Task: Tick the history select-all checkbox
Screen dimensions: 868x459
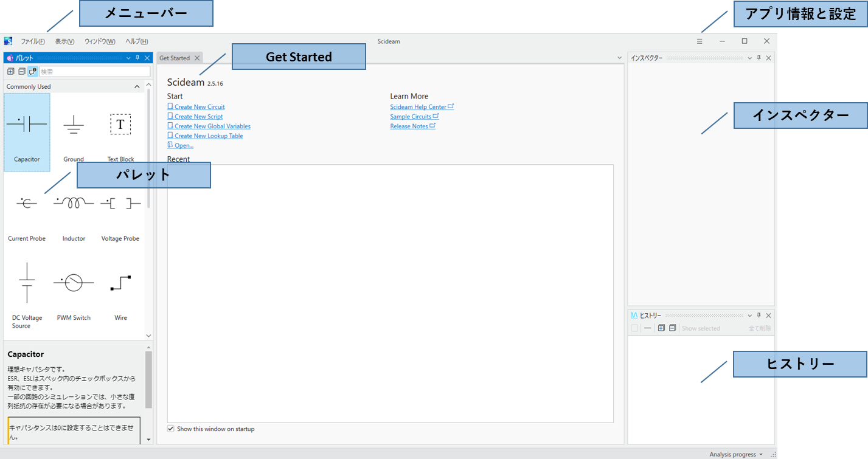Action: tap(634, 328)
